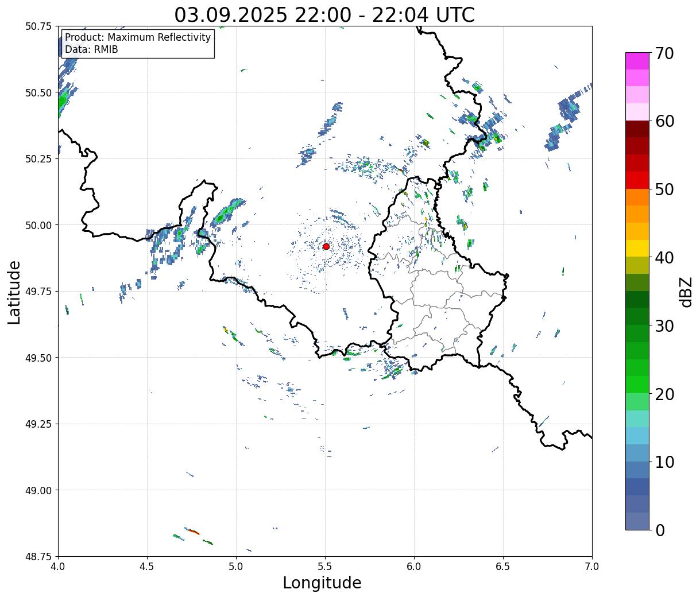Click the latitude tick label 49.25
The width and height of the screenshot is (700, 597).
coord(38,424)
